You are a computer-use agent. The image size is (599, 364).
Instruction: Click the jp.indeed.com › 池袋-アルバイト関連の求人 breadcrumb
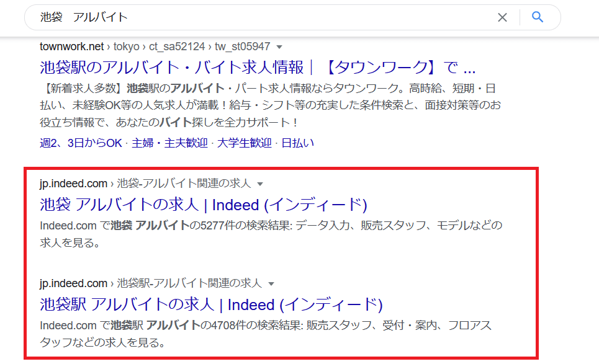click(x=145, y=184)
